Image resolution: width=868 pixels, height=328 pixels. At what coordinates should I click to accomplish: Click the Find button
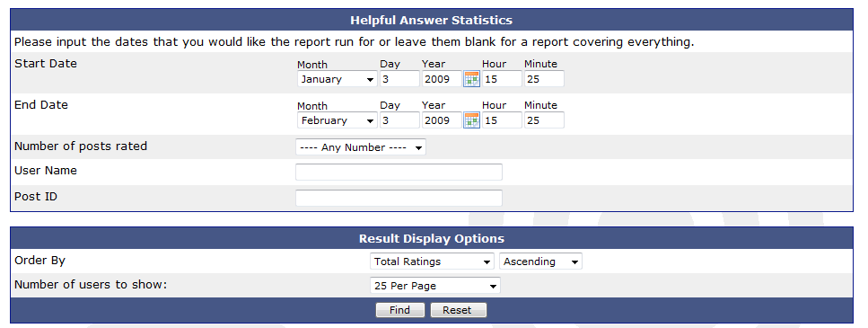pos(399,310)
